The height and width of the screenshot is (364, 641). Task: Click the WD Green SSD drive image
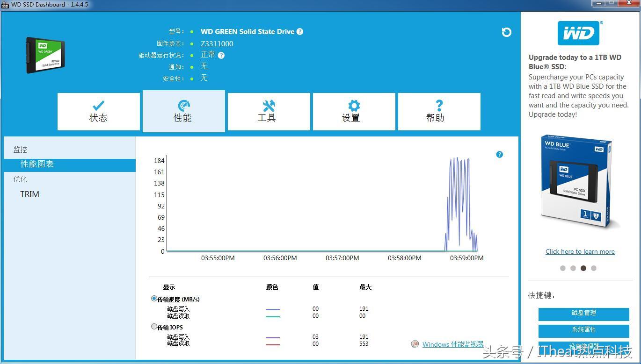pos(45,55)
